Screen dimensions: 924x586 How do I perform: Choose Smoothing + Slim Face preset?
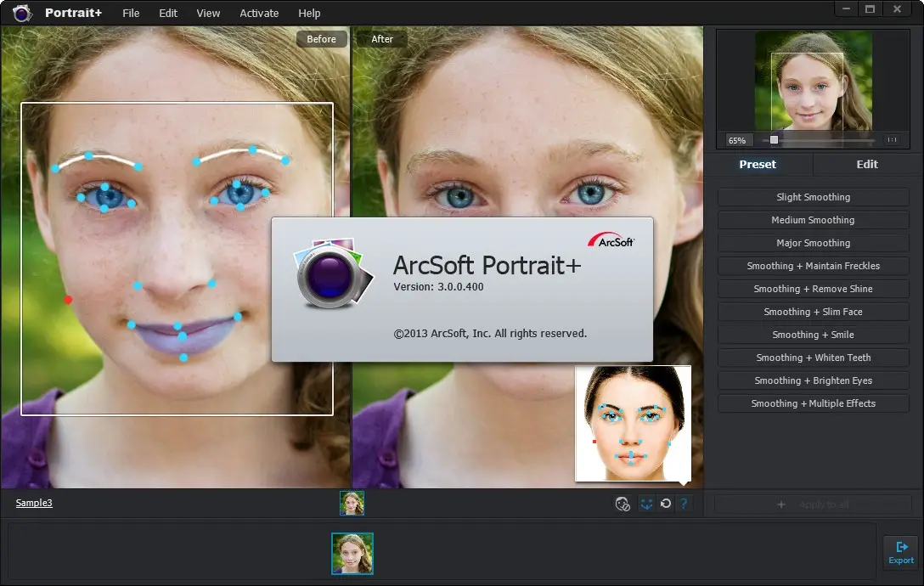814,312
